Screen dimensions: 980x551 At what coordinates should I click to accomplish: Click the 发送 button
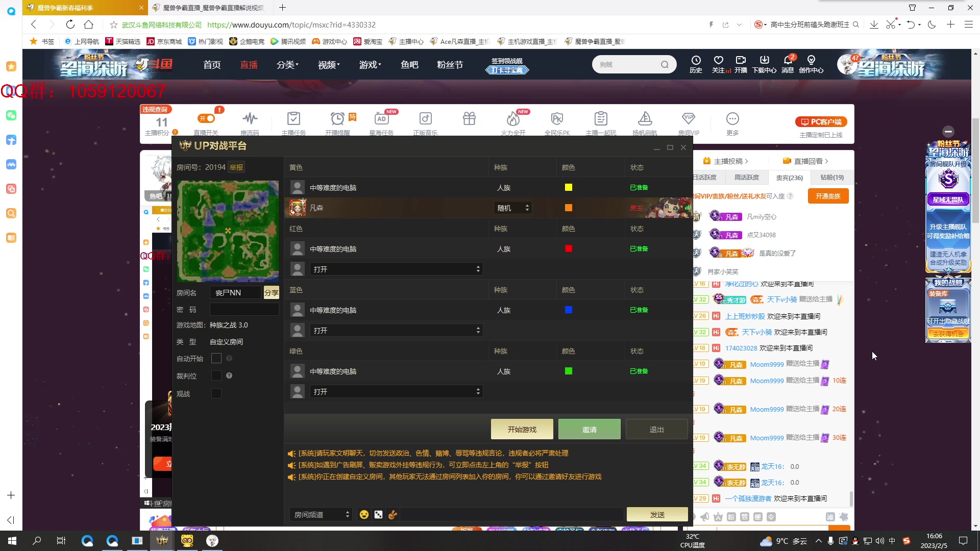tap(657, 515)
